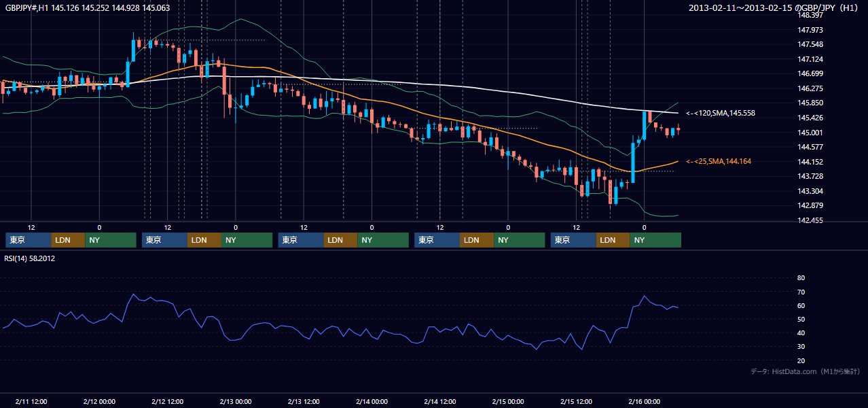Click the RSI(14) 58.2012 indicator label

tap(31, 258)
